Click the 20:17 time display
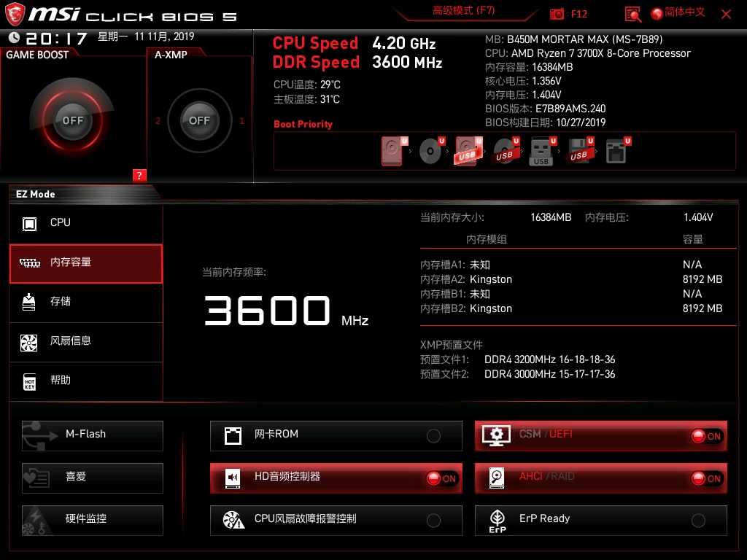Image resolution: width=747 pixels, height=560 pixels. click(56, 39)
